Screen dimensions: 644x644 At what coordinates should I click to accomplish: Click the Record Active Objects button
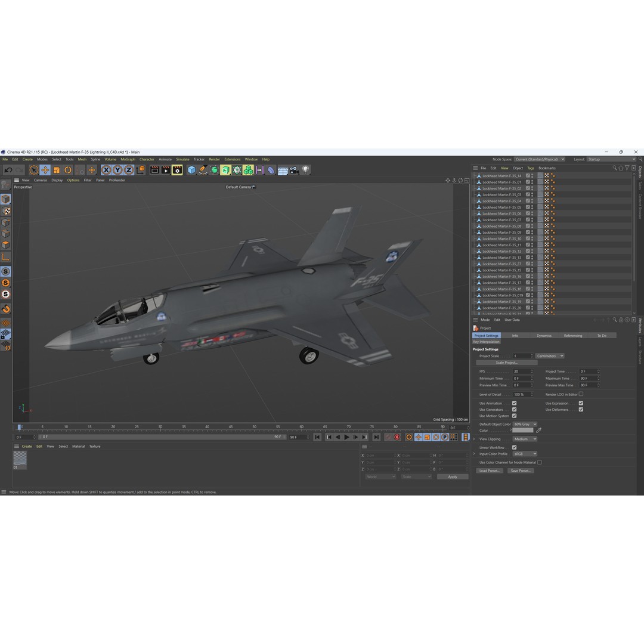(388, 437)
